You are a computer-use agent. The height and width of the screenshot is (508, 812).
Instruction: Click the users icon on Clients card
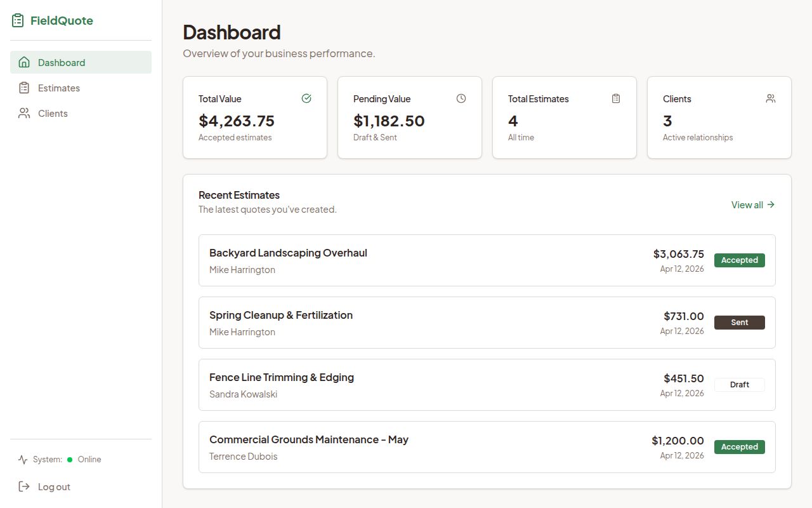[x=771, y=98]
